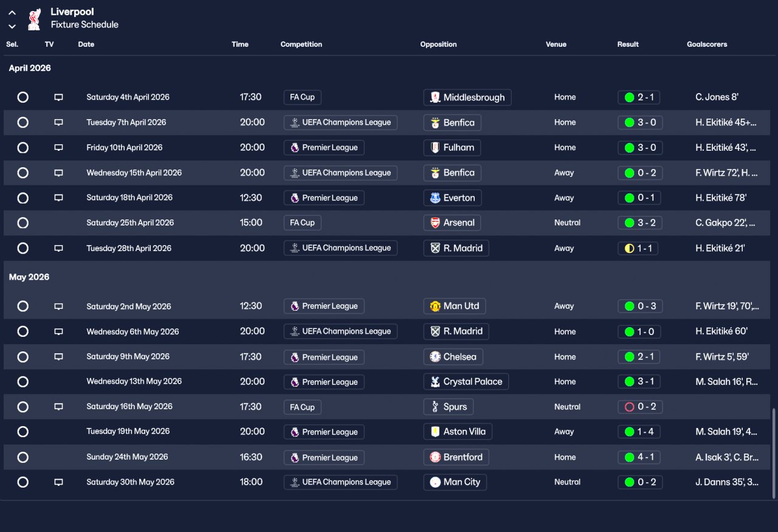This screenshot has width=778, height=532.
Task: Click the down chevron beside Fixture Schedule
Action: point(12,26)
